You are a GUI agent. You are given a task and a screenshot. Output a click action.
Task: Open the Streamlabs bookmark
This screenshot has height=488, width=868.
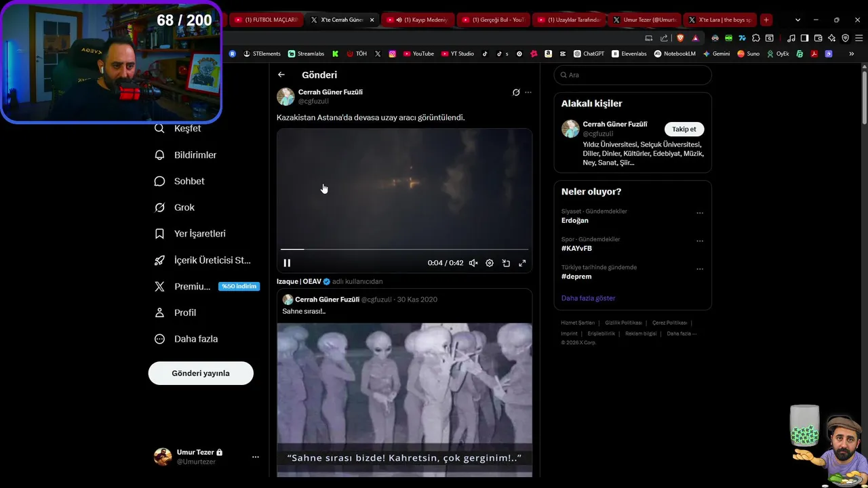[306, 54]
